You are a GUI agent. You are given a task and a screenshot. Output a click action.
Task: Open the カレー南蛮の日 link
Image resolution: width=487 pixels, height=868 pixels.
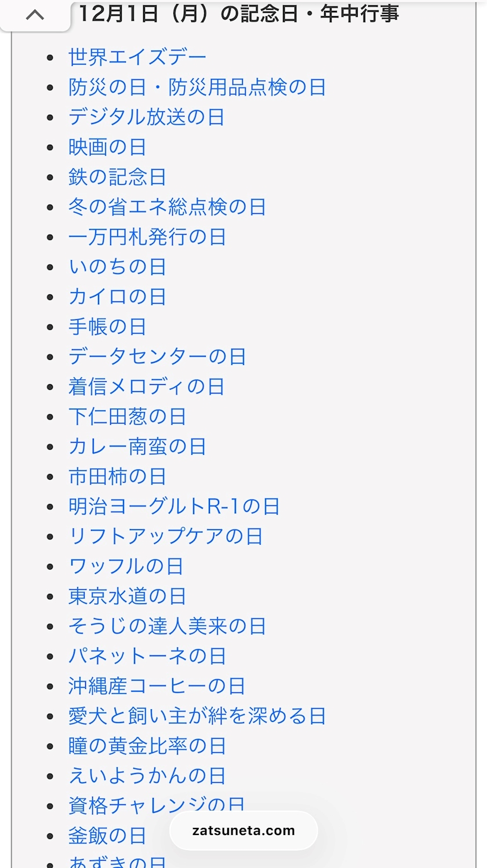tap(137, 446)
